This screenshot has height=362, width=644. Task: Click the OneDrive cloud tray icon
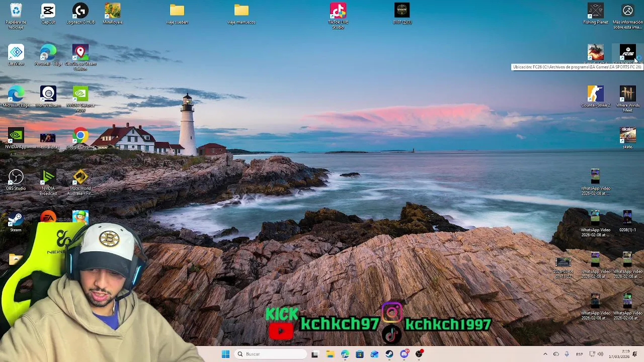(556, 354)
